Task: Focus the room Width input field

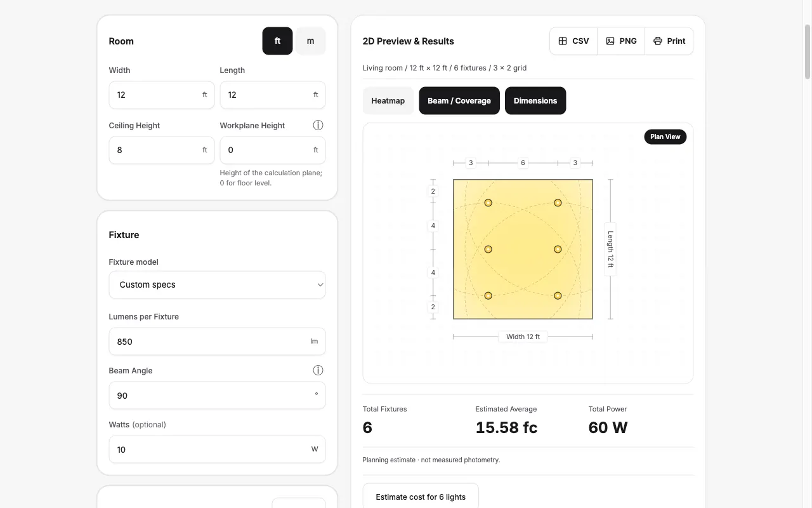Action: [x=162, y=95]
